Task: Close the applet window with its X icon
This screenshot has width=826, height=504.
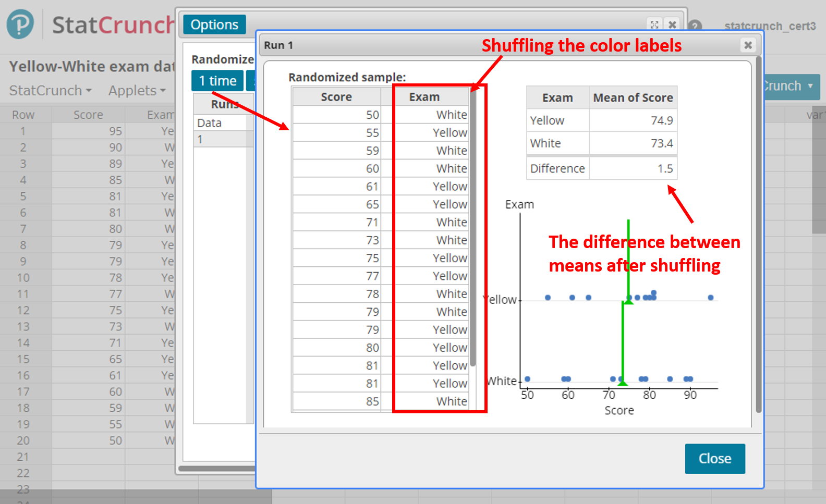Action: (673, 24)
